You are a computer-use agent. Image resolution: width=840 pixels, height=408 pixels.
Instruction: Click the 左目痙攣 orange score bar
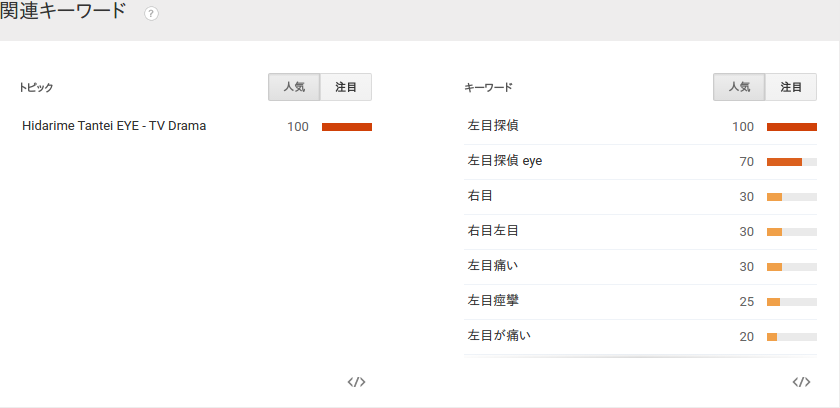[773, 302]
